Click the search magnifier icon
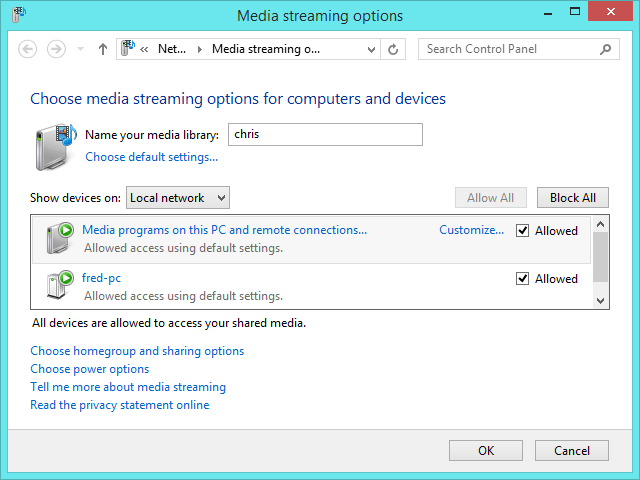This screenshot has width=640, height=480. click(x=605, y=49)
